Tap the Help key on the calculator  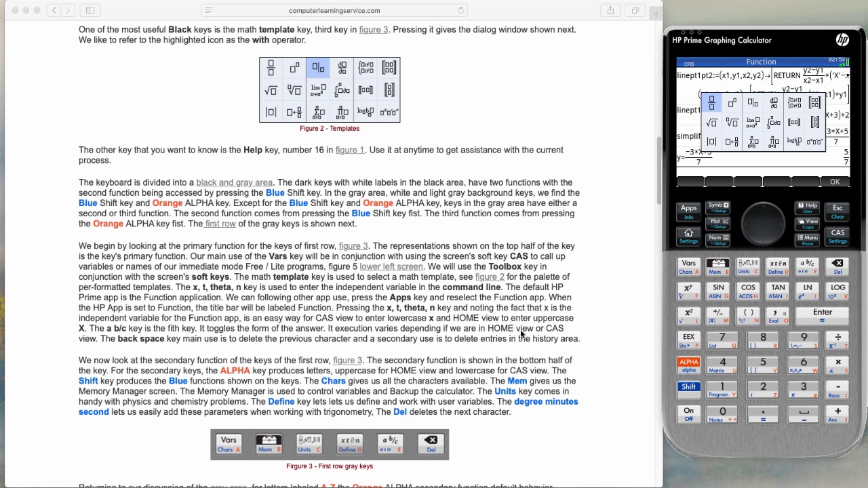coord(808,208)
